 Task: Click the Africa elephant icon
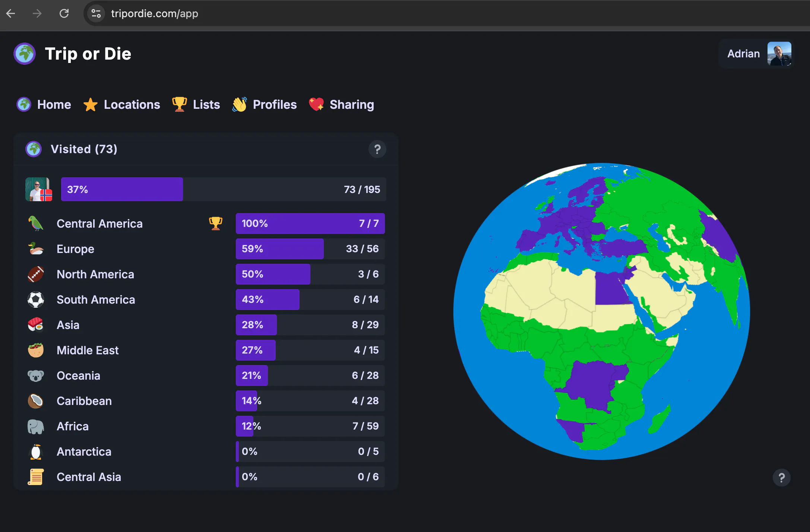click(x=36, y=426)
